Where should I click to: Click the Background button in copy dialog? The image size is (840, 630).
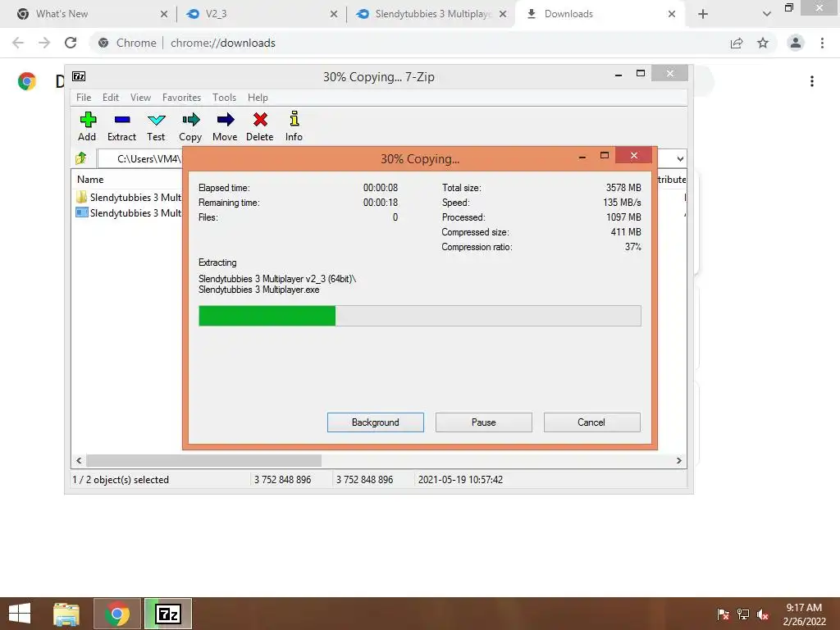point(376,422)
